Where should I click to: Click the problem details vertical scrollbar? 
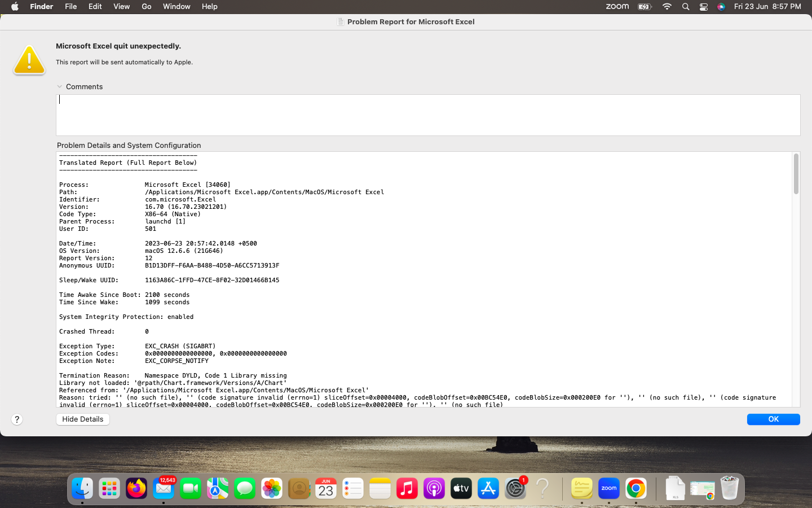796,174
